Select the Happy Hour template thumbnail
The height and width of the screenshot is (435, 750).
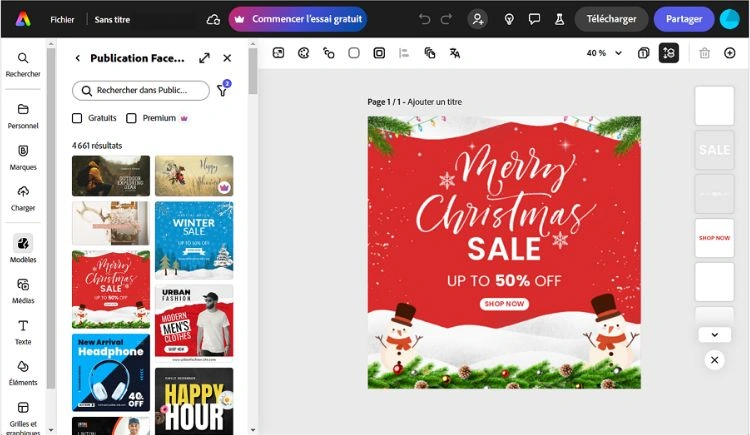click(194, 401)
